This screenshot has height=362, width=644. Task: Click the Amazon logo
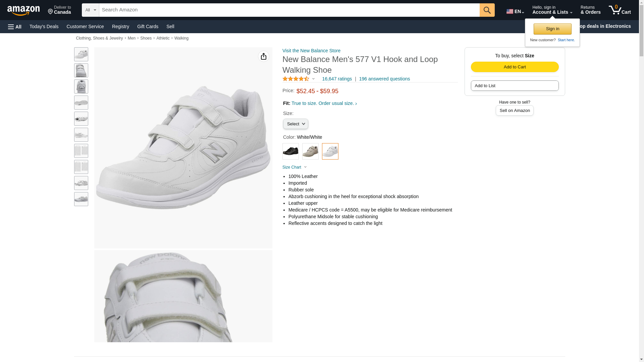[x=23, y=11]
